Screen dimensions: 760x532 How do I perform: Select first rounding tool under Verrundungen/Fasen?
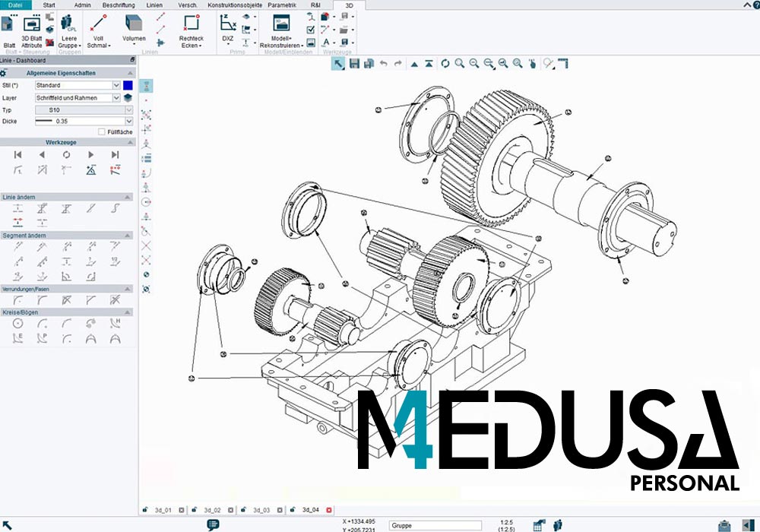click(18, 300)
